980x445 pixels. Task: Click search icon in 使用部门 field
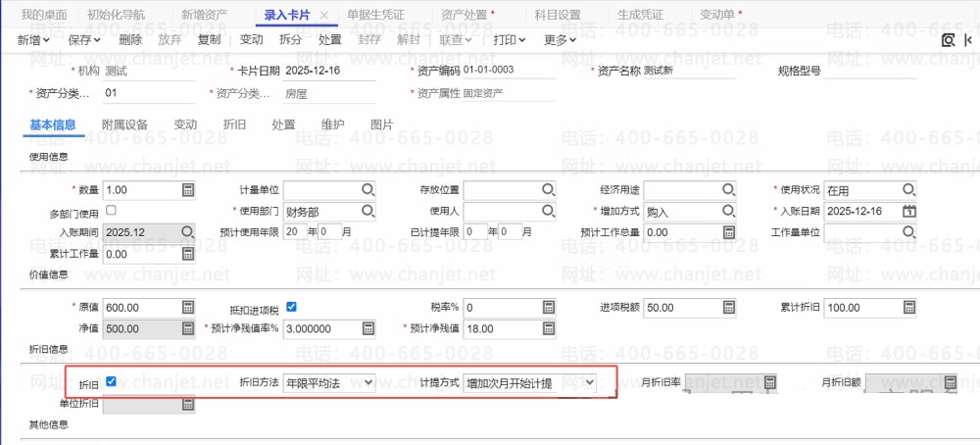(367, 212)
